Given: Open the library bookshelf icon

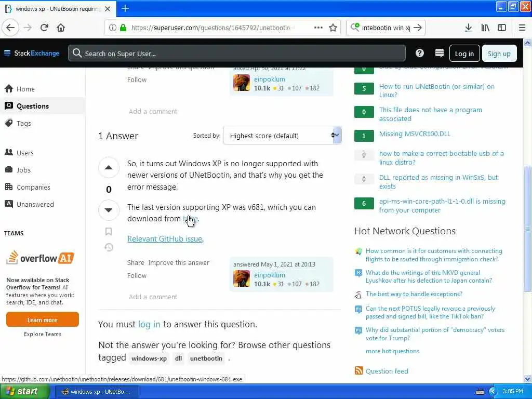Looking at the screenshot, I should (x=485, y=28).
